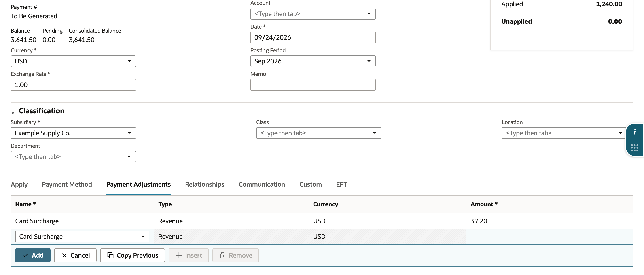Open the Posting Period dropdown
644x275 pixels.
pyautogui.click(x=313, y=61)
